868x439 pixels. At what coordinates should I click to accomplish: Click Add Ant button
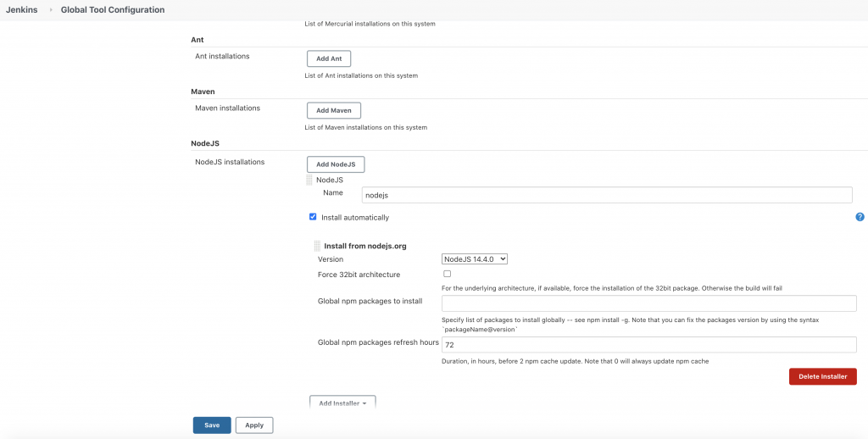[329, 58]
